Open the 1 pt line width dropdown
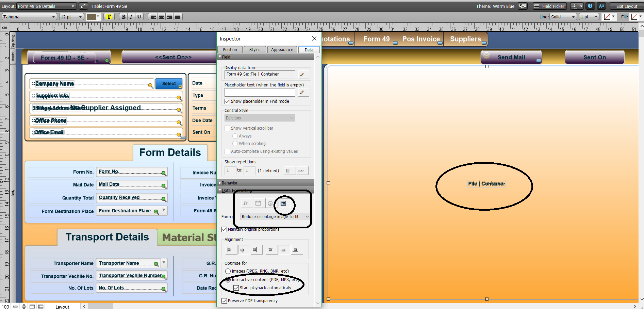644x309 pixels. (x=589, y=17)
